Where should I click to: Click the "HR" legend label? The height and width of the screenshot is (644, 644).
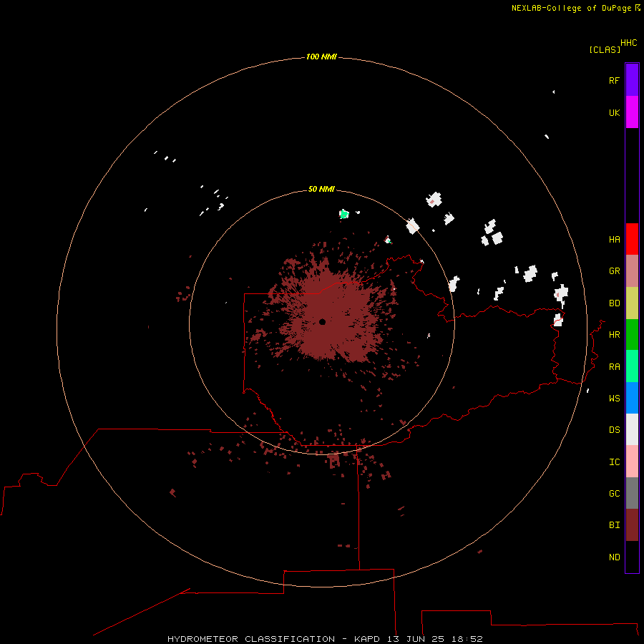pyautogui.click(x=614, y=335)
